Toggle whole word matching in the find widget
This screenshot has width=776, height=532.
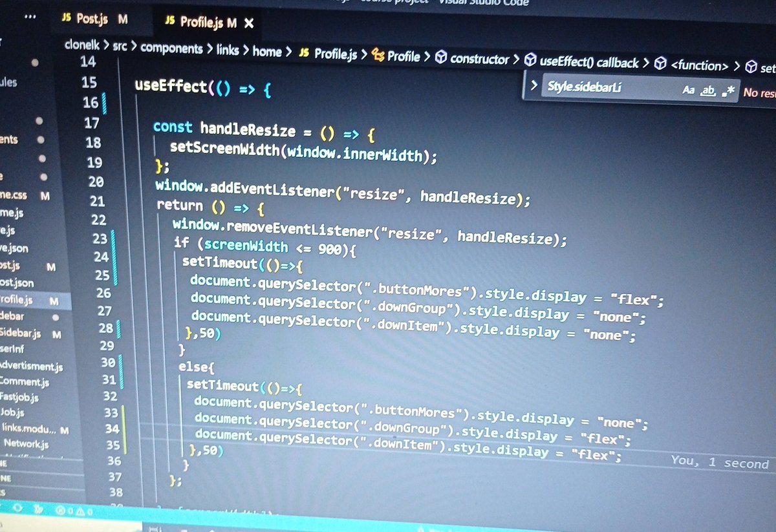pyautogui.click(x=708, y=89)
